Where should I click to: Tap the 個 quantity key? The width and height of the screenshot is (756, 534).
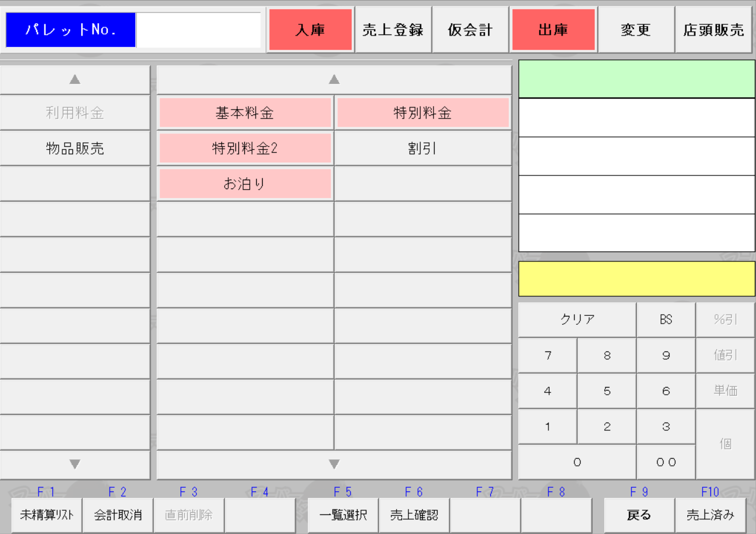[x=726, y=444]
